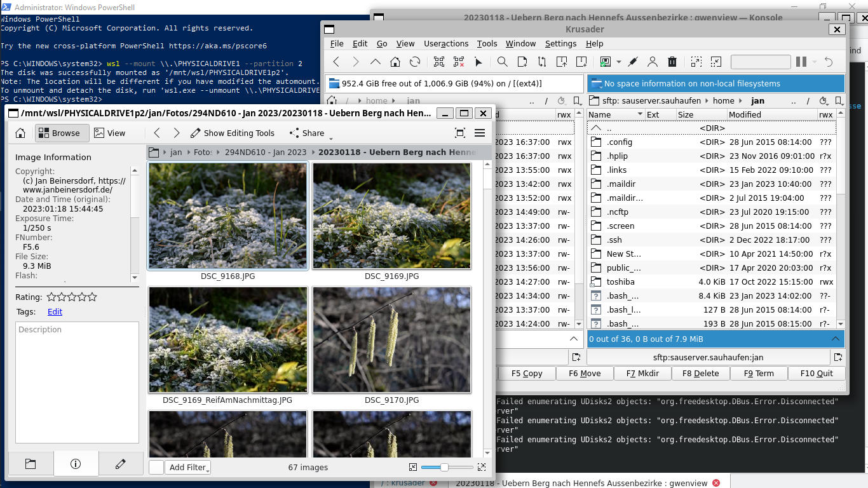Click the Gwenview rating stars

tap(72, 297)
